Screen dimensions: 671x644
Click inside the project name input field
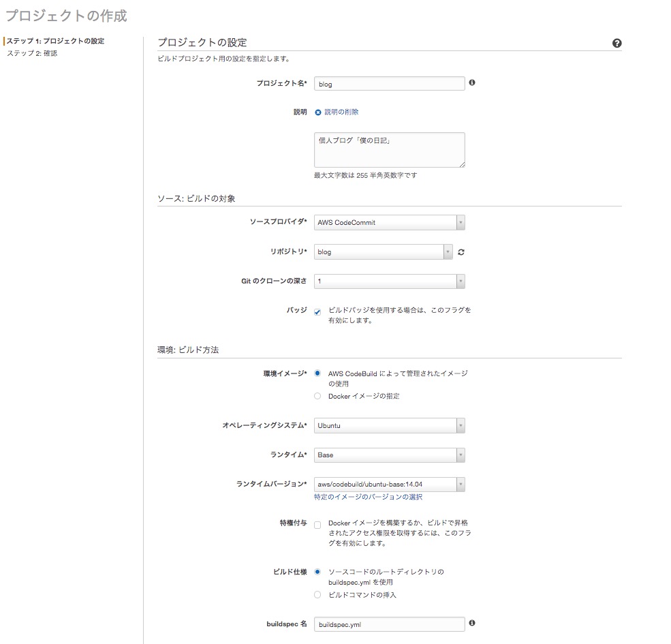coord(388,82)
